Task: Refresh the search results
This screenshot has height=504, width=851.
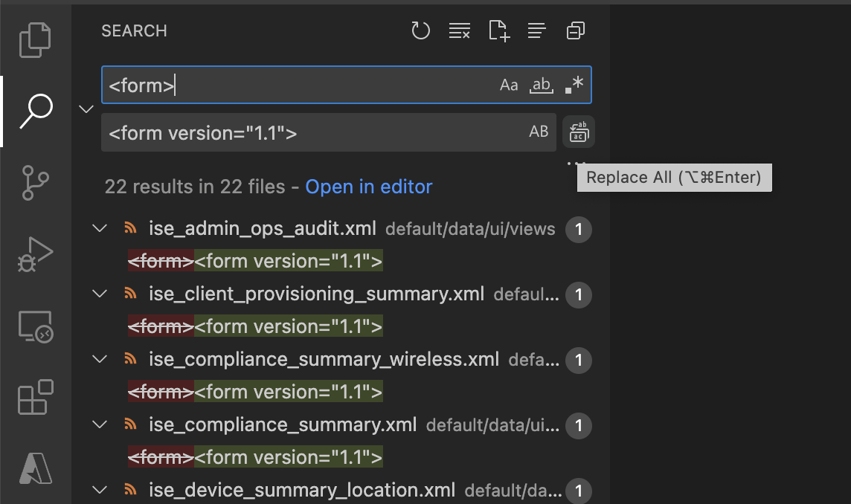Action: click(421, 30)
